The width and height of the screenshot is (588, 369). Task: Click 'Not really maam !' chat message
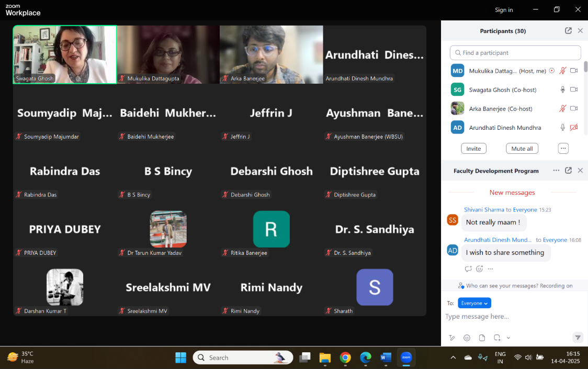tap(493, 222)
